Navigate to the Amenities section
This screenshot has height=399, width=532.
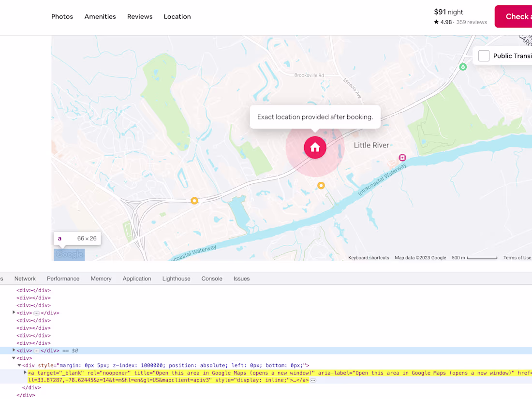click(100, 16)
